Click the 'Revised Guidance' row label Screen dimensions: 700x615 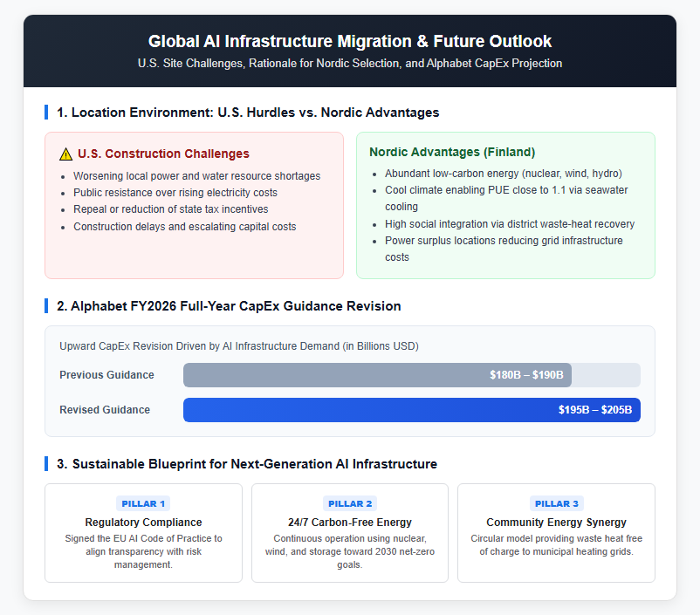click(105, 410)
